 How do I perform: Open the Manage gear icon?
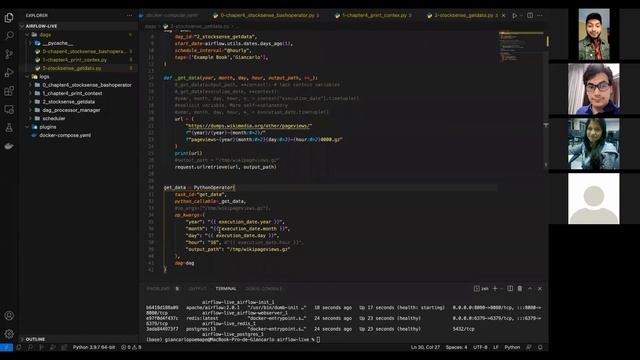point(9,334)
